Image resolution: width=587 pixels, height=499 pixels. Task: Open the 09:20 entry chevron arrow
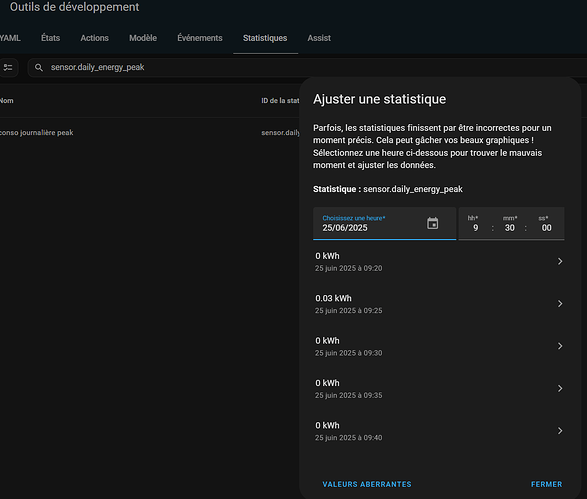pos(560,261)
